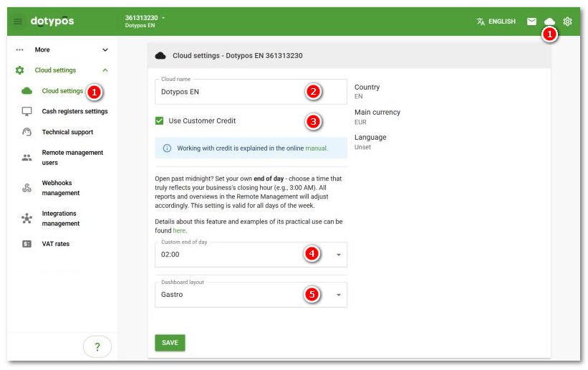The image size is (588, 370).
Task: Open the Dashboard layout Gastro dropdown
Action: 251,295
